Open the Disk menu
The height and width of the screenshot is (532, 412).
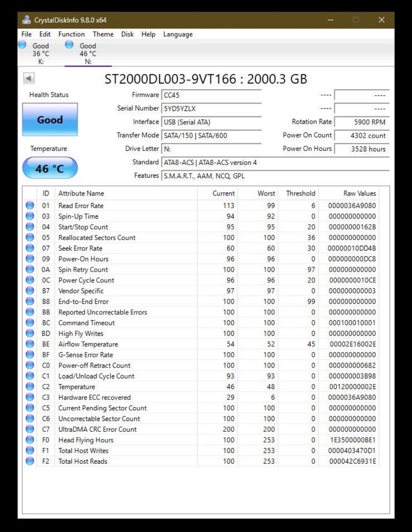127,34
